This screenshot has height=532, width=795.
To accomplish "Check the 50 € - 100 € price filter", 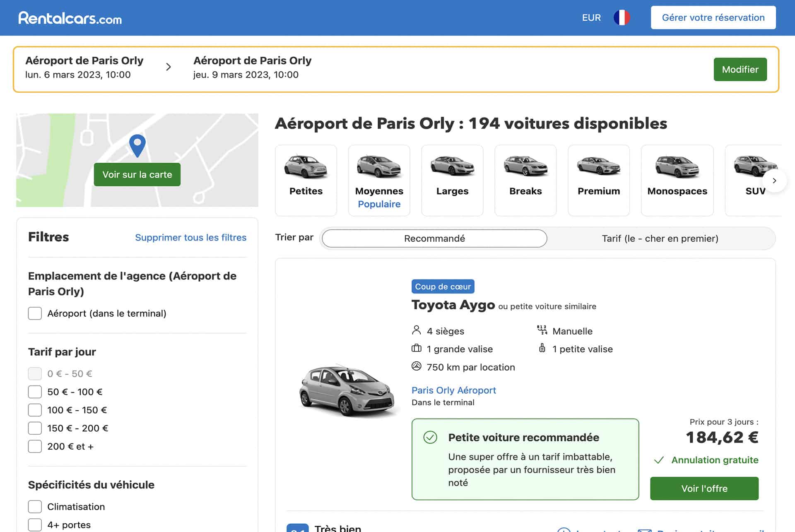I will (35, 392).
